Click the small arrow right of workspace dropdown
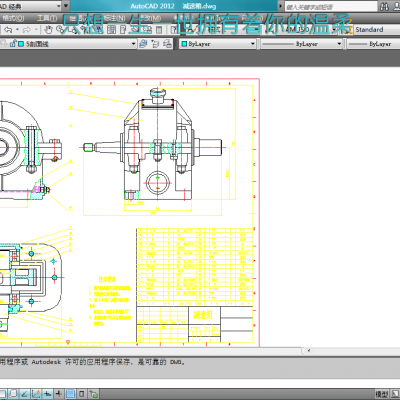 [x=66, y=6]
